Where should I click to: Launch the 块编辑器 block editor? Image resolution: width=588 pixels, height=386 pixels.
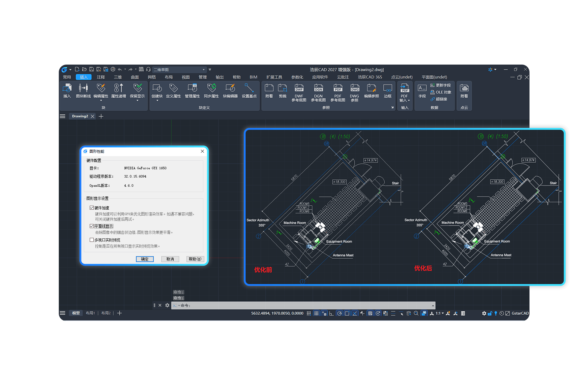(x=230, y=91)
